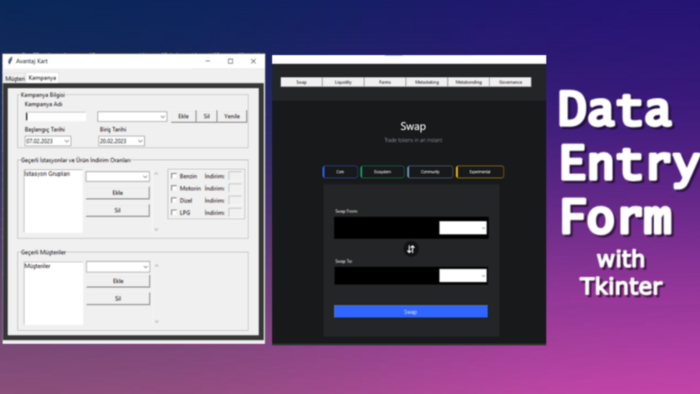
Task: Enable the Benzin checkbox
Action: [x=174, y=176]
